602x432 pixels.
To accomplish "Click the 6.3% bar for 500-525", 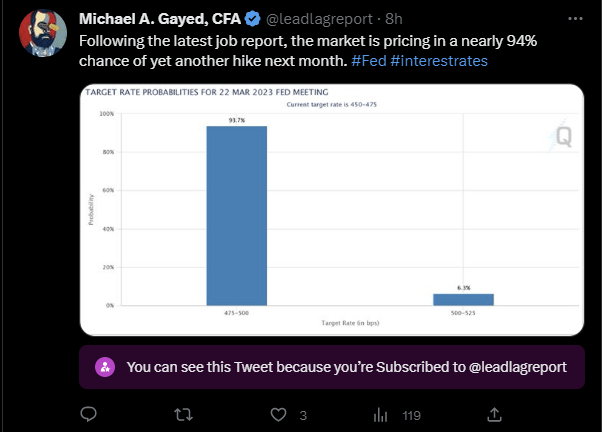I will click(463, 300).
